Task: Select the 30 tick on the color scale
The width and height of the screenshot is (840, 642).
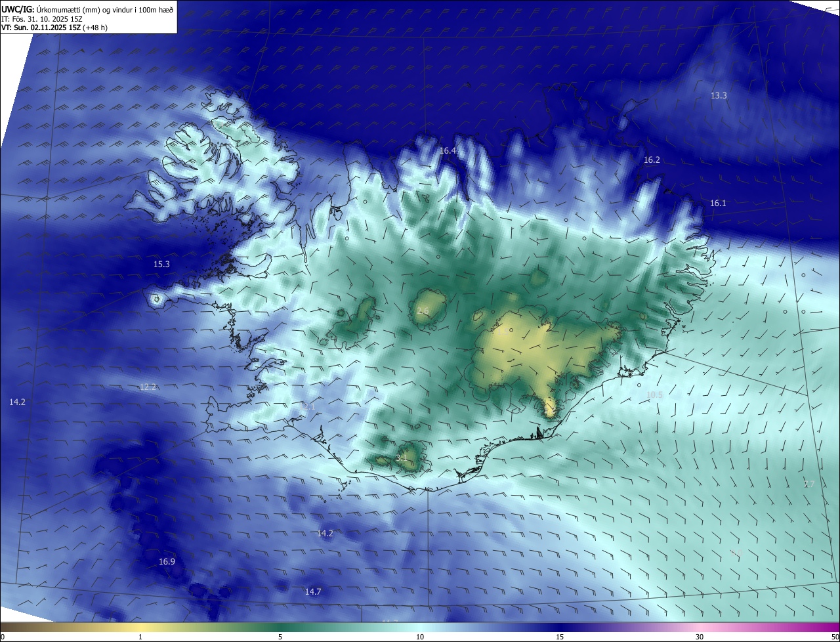Action: [700, 637]
